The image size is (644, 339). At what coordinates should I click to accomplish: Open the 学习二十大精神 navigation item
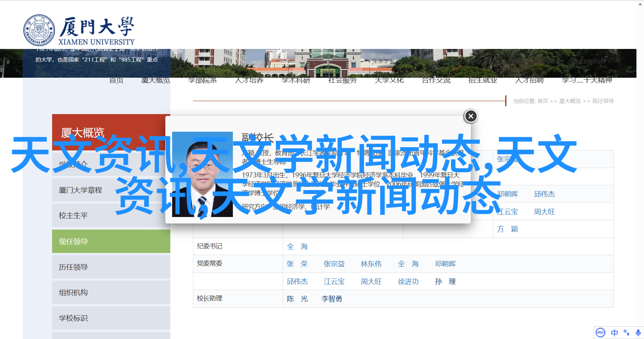(587, 80)
